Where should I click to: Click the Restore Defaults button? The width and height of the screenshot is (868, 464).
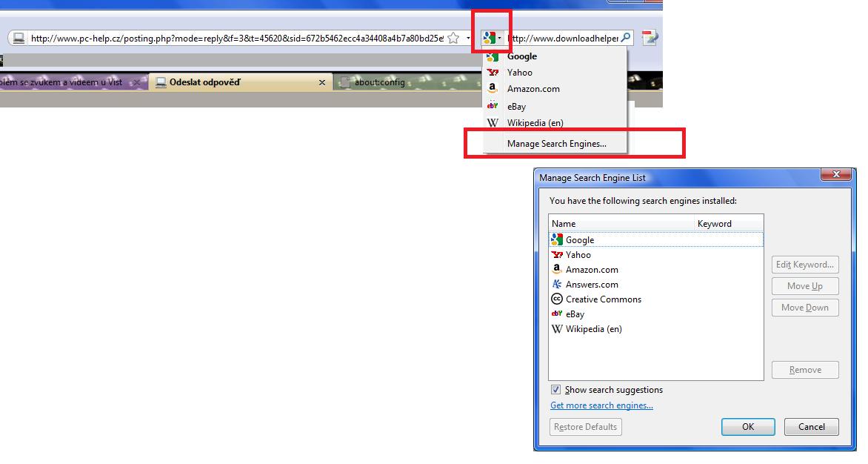click(585, 427)
